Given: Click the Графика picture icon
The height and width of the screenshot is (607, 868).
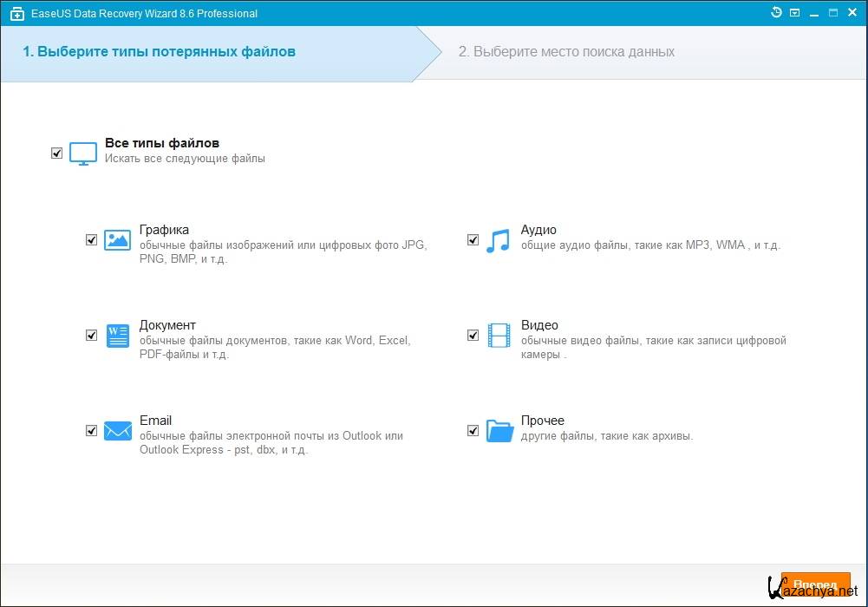Looking at the screenshot, I should click(x=117, y=239).
